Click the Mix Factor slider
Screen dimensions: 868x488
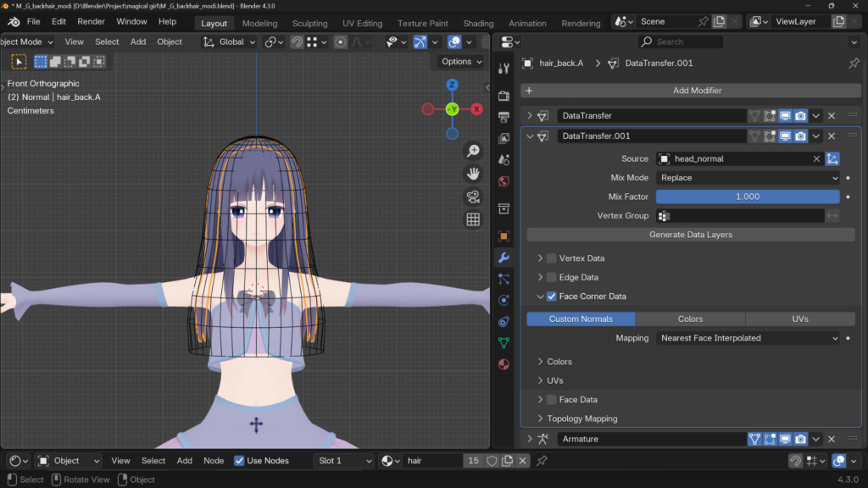pos(748,197)
